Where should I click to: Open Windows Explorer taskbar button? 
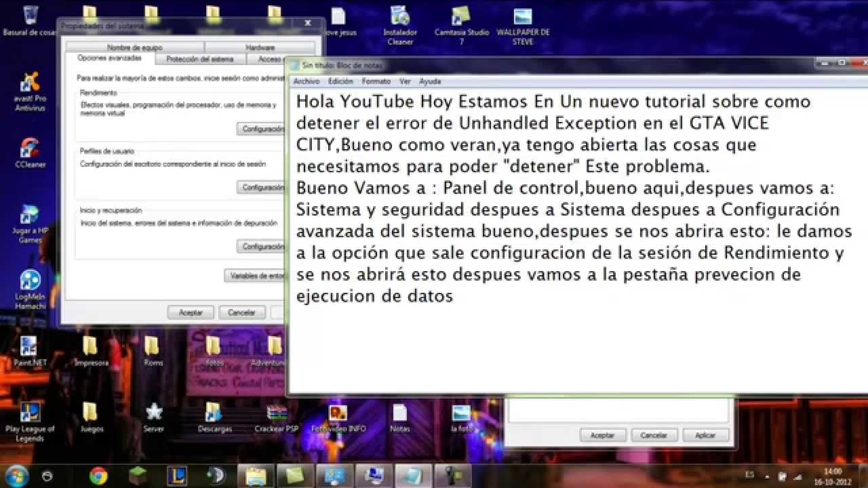click(256, 476)
